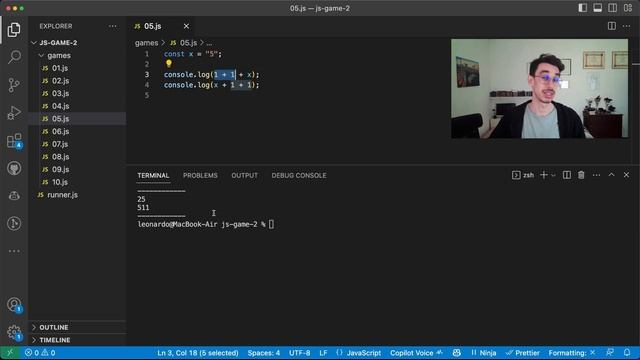Split the terminal
The height and width of the screenshot is (360, 640).
[x=567, y=175]
